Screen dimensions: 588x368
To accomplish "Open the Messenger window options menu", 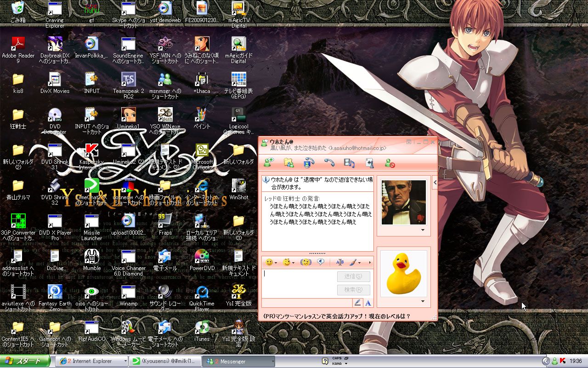I will coord(409,142).
